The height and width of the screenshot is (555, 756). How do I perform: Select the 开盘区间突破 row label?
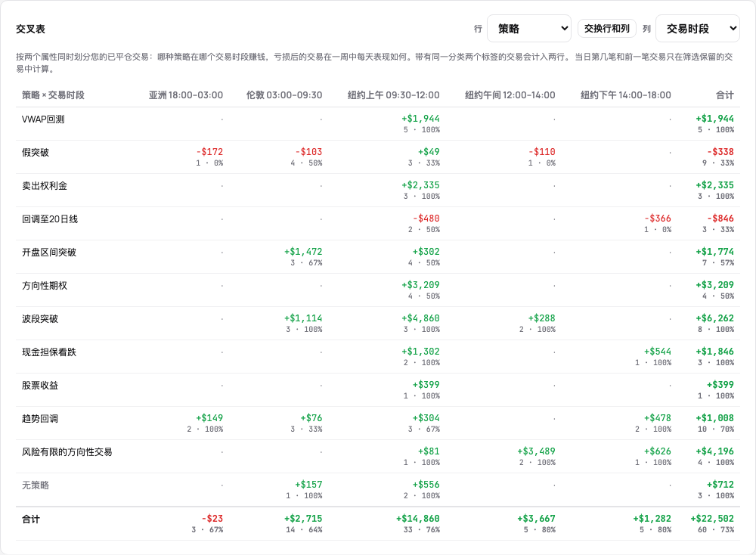pos(48,253)
